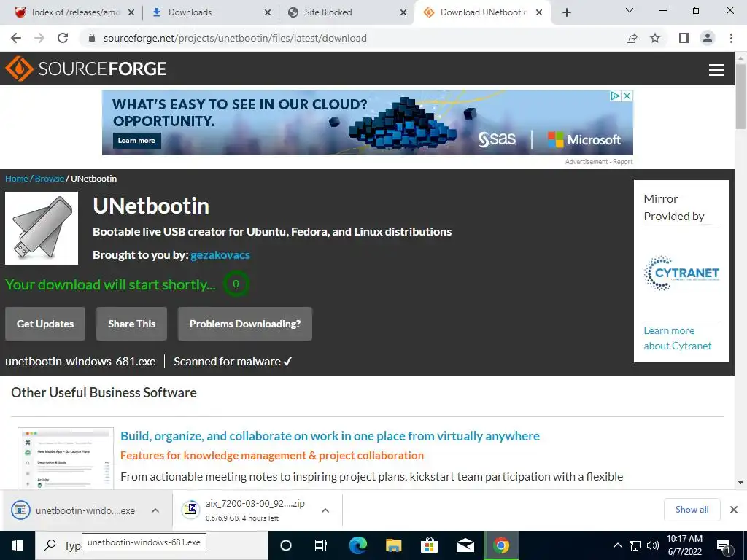Close the ad with the X icon
The height and width of the screenshot is (560, 747).
(627, 96)
